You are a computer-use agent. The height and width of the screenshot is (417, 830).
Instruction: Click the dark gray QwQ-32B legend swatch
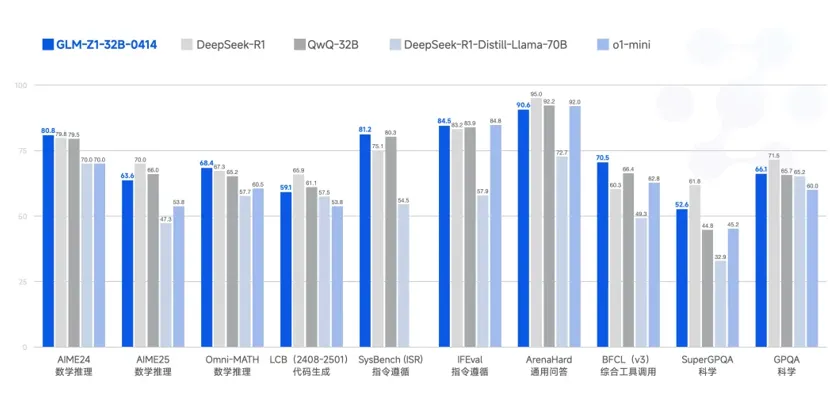click(x=297, y=44)
